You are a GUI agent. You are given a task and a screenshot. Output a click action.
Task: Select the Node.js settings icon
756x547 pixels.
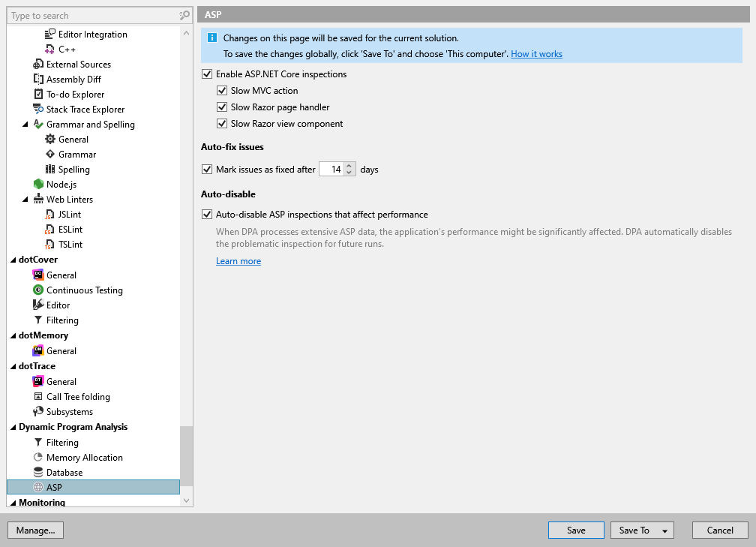[37, 184]
